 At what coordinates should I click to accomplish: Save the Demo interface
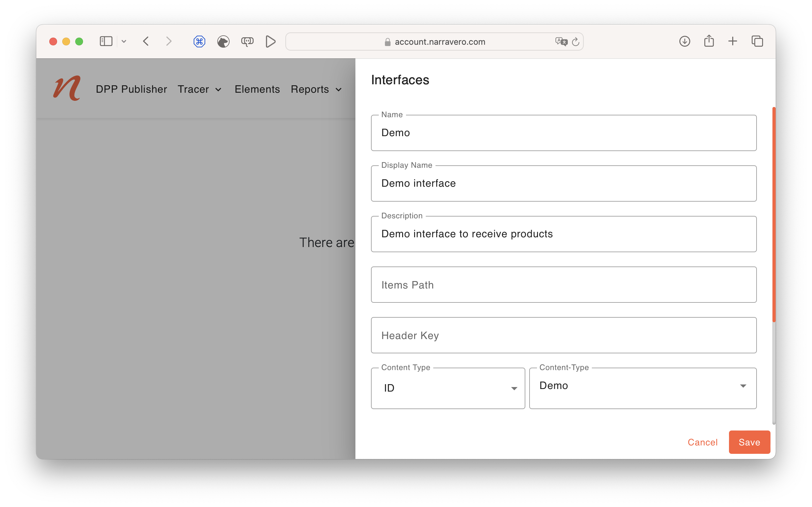pyautogui.click(x=749, y=442)
